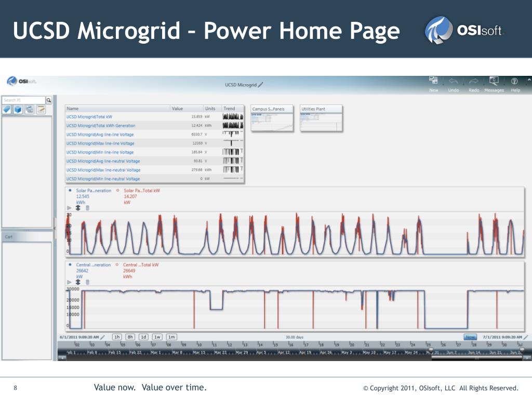Click the search magnifier icon beside Search PI
Image resolution: width=532 pixels, height=399 pixels.
49,100
